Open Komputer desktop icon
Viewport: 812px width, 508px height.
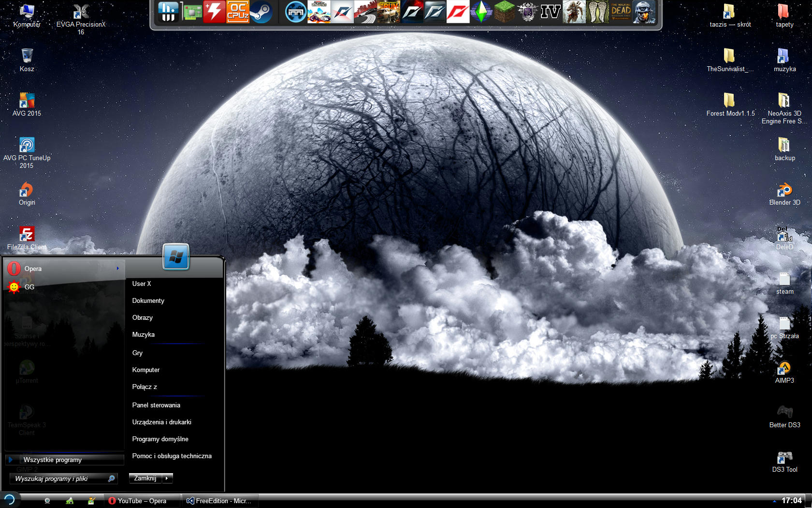(x=27, y=15)
